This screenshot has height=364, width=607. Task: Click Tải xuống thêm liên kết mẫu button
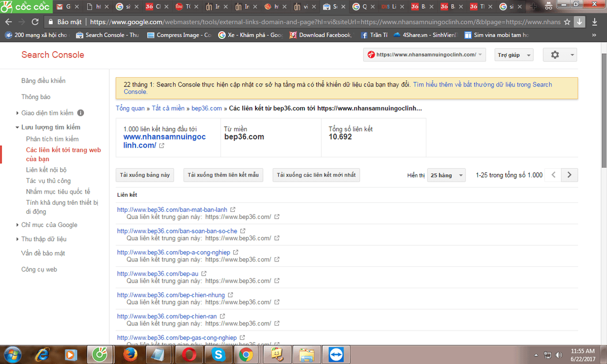click(x=223, y=175)
